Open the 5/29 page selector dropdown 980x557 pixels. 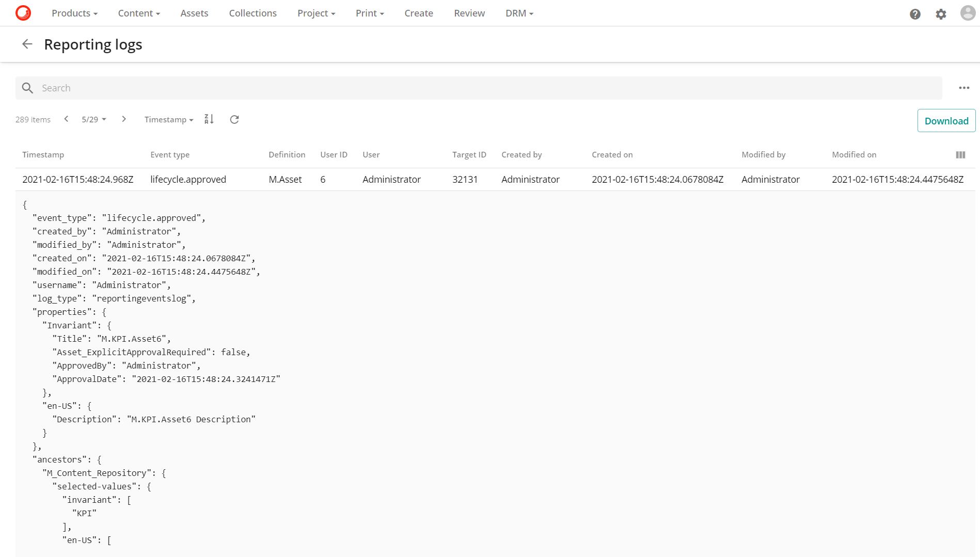(x=94, y=119)
